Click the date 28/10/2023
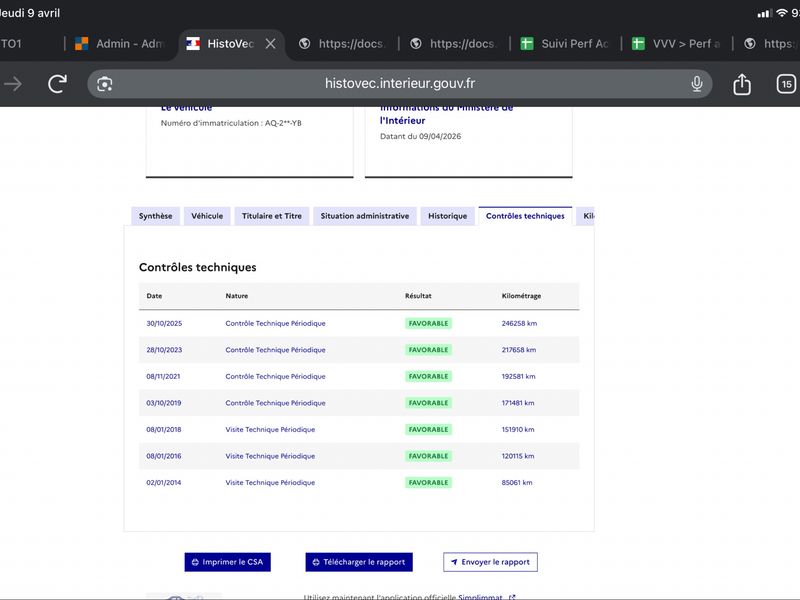 [x=164, y=350]
